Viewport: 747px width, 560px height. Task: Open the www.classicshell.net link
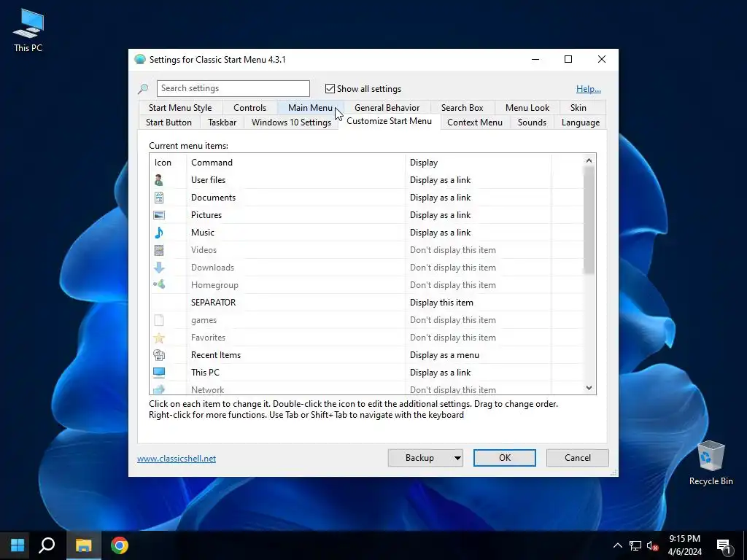point(177,459)
